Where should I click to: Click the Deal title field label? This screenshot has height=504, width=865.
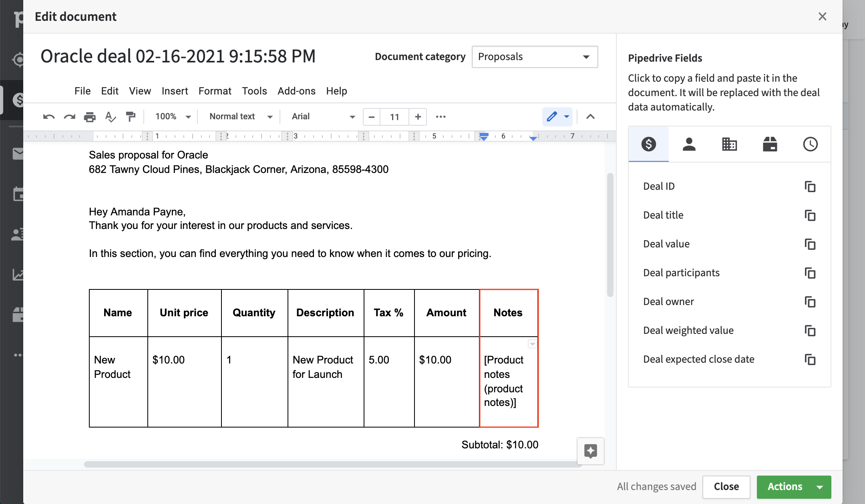pos(663,215)
